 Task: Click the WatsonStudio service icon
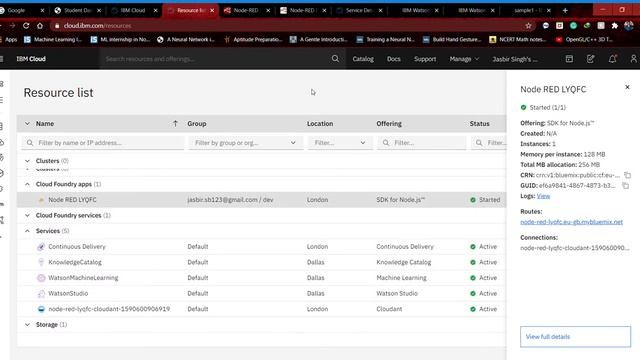pos(41,293)
